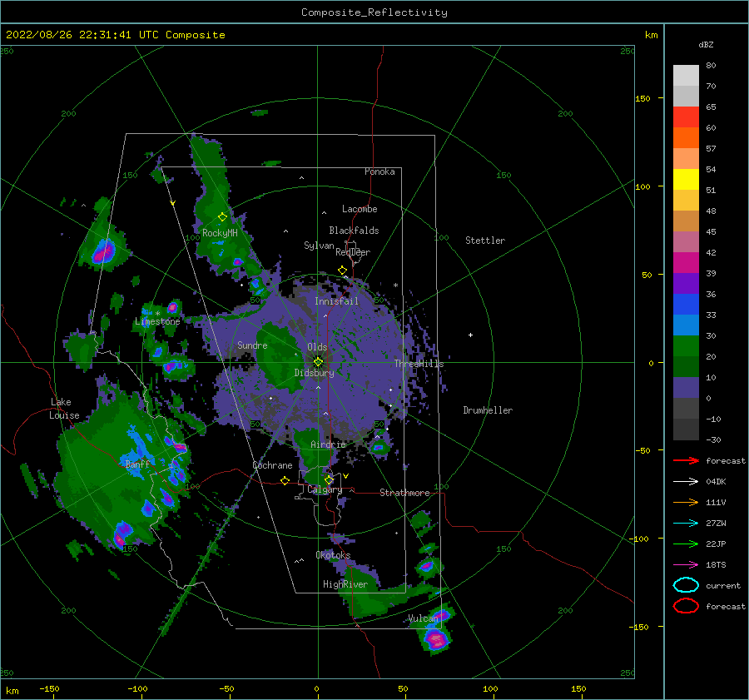Select the white 04DK arrow icon
Image resolution: width=749 pixels, height=700 pixels.
686,481
